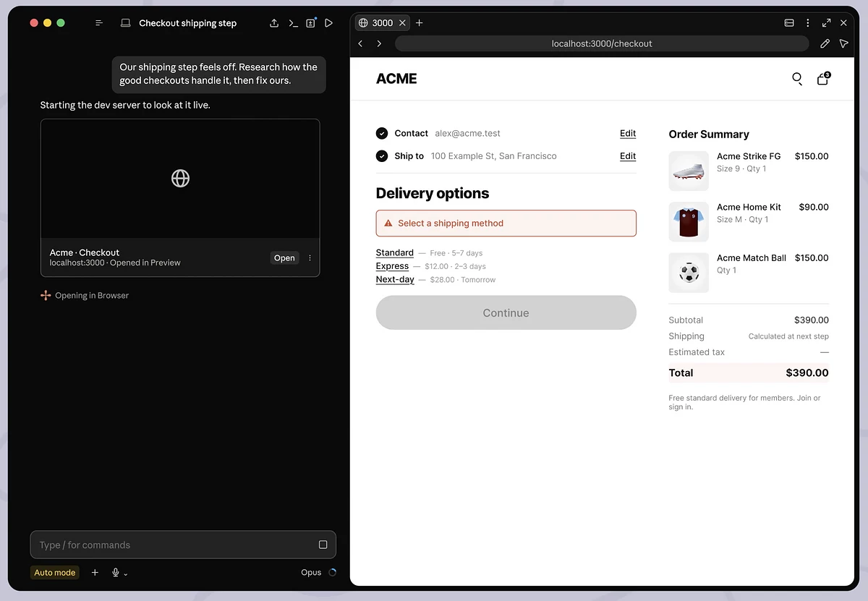The width and height of the screenshot is (868, 601).
Task: Click the Open button on preview card
Action: tap(284, 258)
